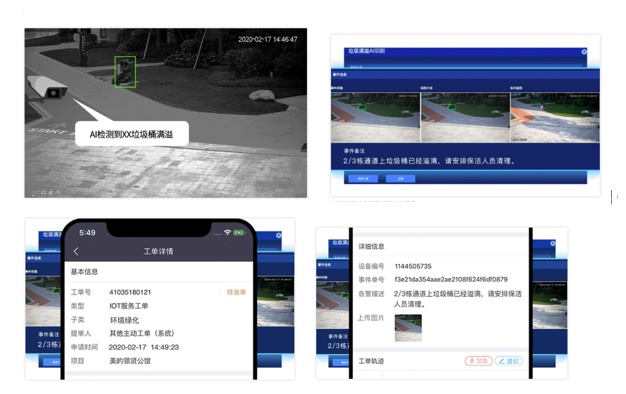Click the rightmost surveillance snapshot in event panel
Viewport: 626px width, 394px height.
pos(555,117)
